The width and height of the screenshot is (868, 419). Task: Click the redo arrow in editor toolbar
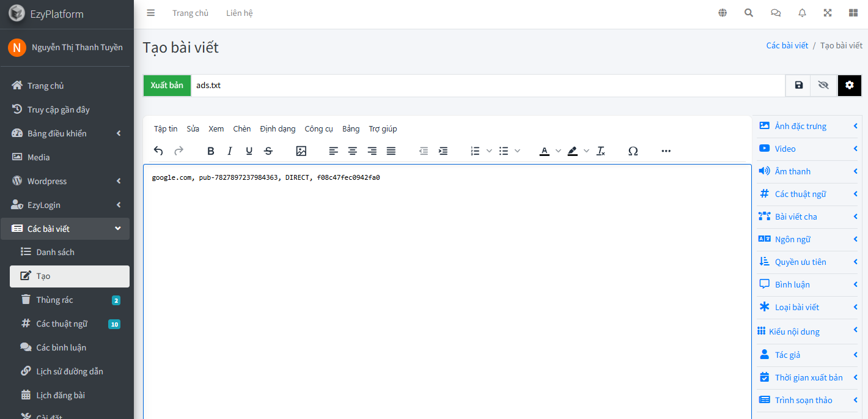click(x=178, y=151)
